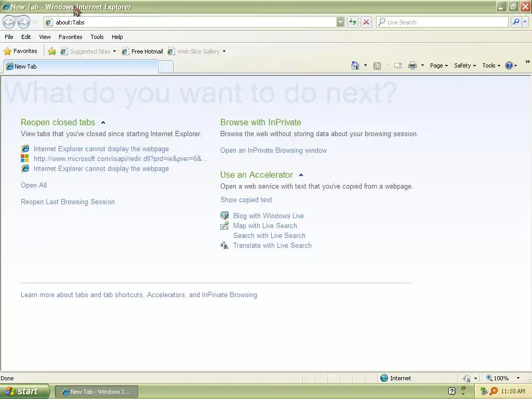Click inside the Live Search box

442,22
